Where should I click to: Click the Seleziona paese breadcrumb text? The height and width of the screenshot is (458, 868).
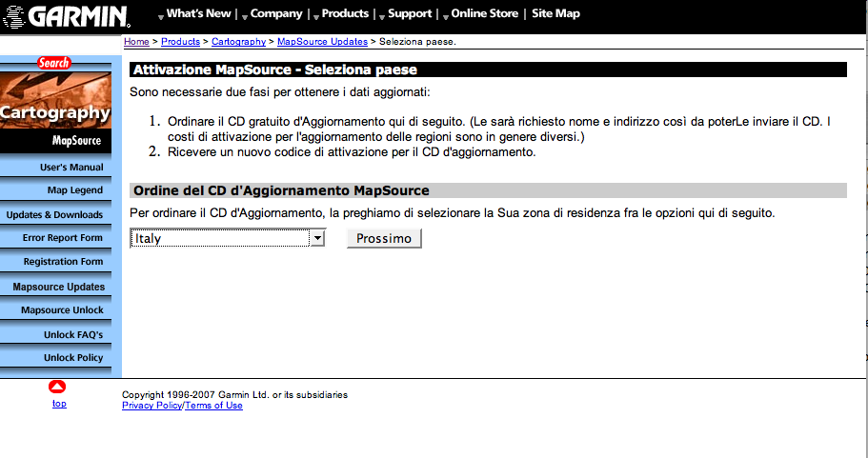[x=417, y=42]
